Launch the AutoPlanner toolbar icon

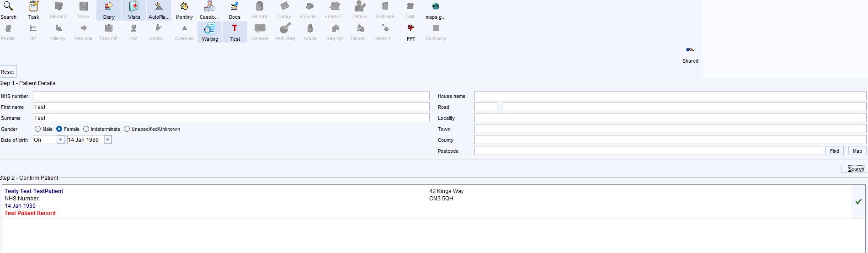tap(159, 11)
